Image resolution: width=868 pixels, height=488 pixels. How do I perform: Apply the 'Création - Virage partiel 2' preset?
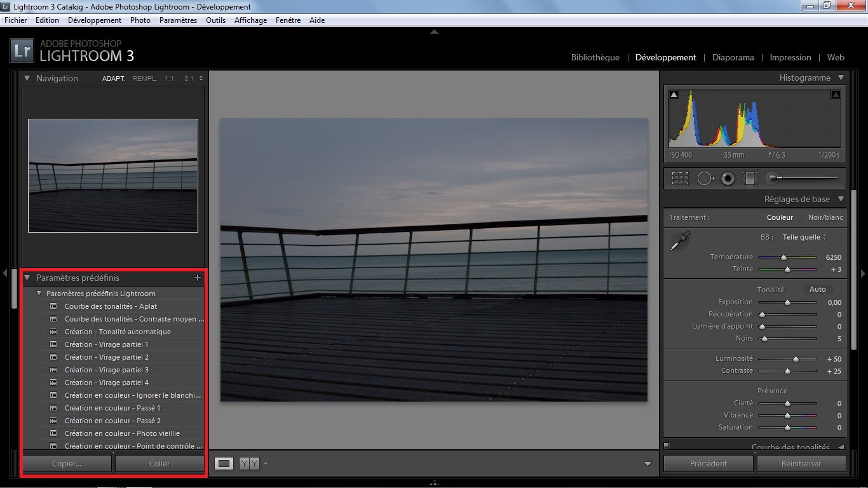pos(106,357)
